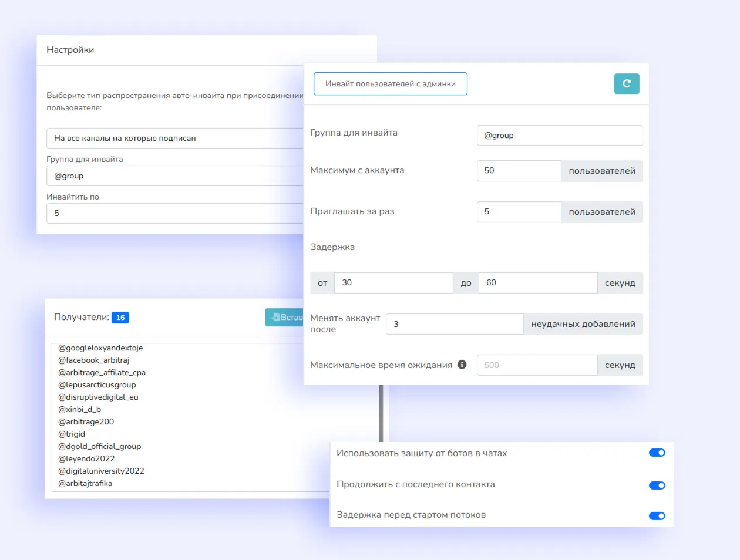Viewport: 740px width, 560px height.
Task: Click the blue recipients count badge showing 16
Action: coord(120,317)
